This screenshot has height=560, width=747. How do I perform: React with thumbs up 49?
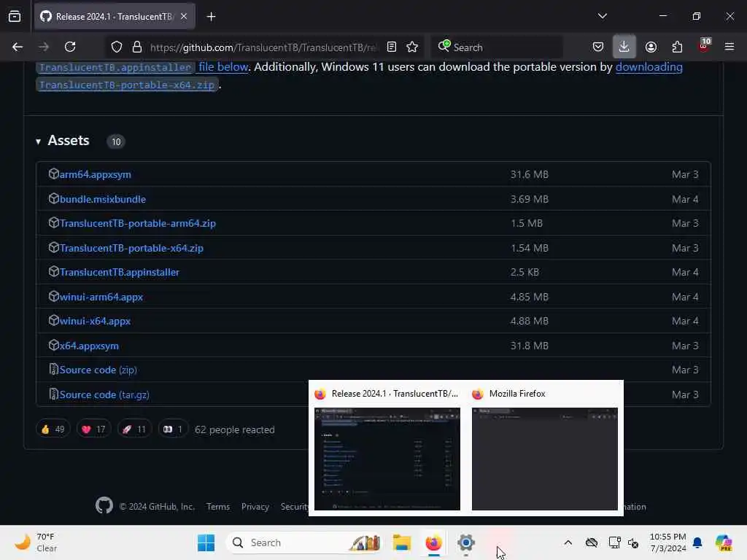pyautogui.click(x=53, y=429)
